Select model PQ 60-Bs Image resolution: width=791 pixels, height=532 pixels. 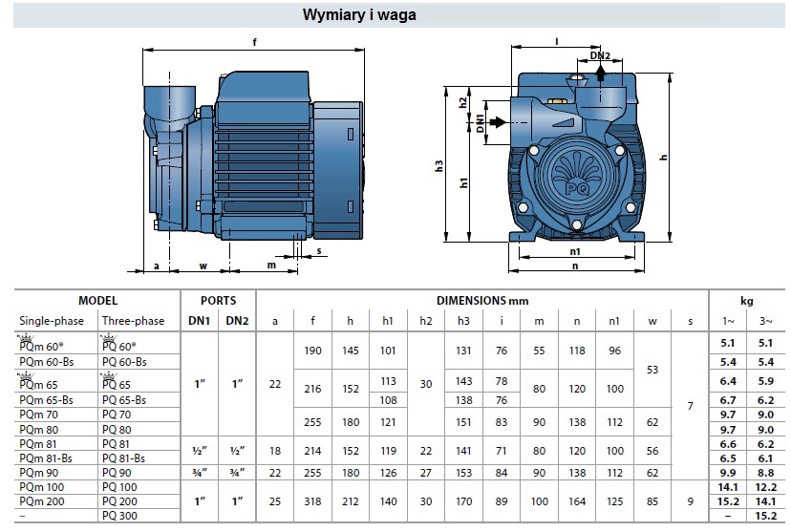(x=124, y=362)
